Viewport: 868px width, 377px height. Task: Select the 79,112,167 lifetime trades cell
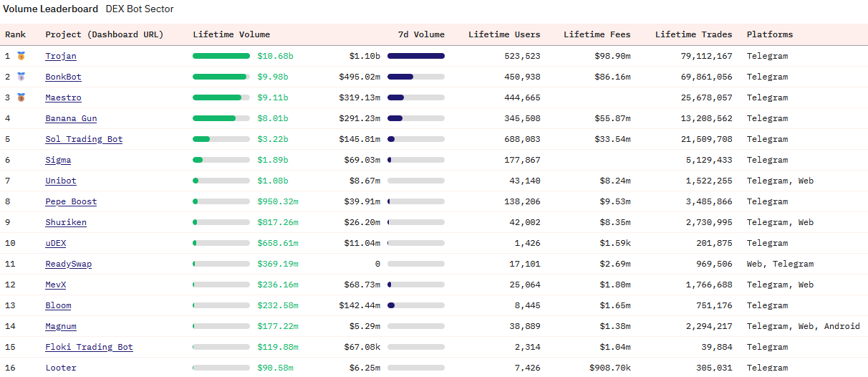706,56
